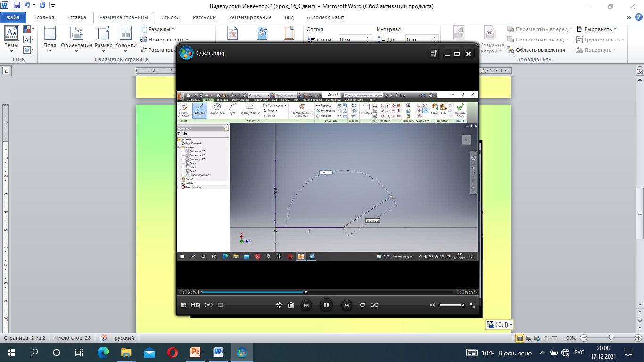The image size is (644, 362).
Task: Switch media player to full screen
Action: (x=472, y=305)
